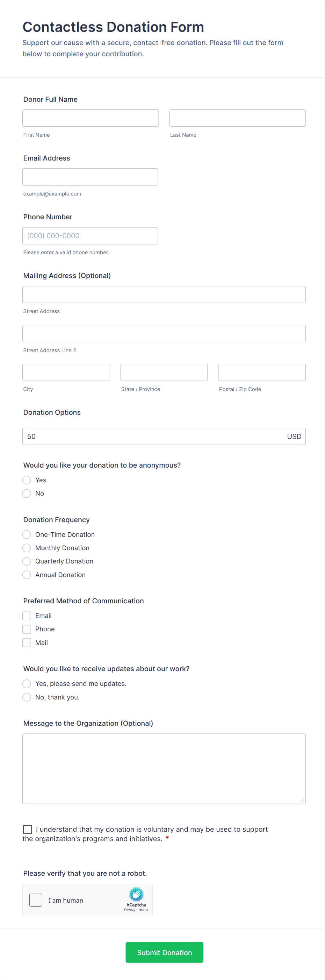
Task: Select the Annual Donation option
Action: 27,575
